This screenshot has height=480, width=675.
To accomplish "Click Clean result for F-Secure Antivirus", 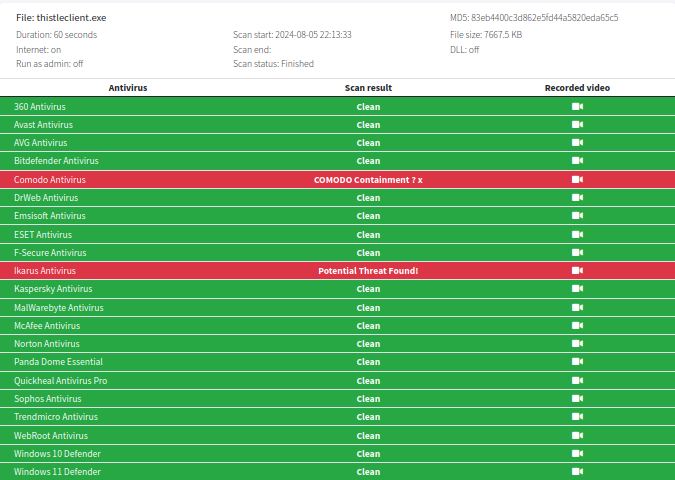I will pyautogui.click(x=368, y=253).
